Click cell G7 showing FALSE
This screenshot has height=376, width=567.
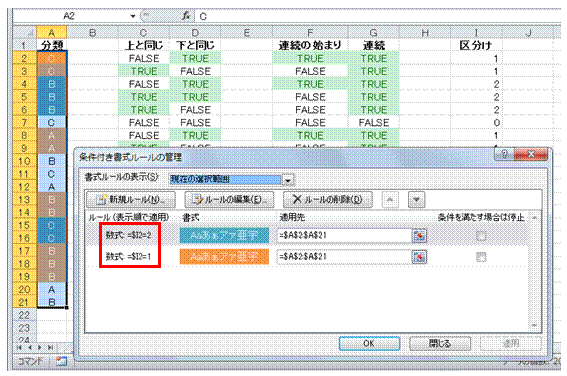[374, 123]
